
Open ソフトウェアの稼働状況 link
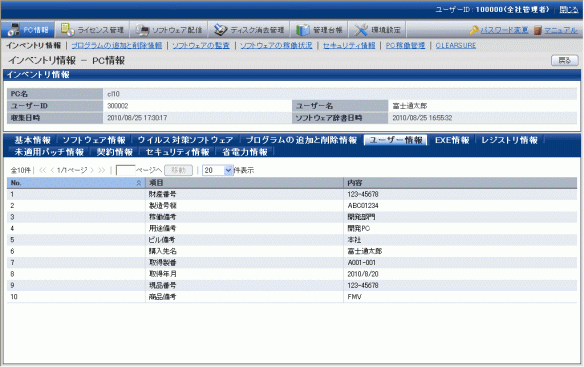(276, 45)
